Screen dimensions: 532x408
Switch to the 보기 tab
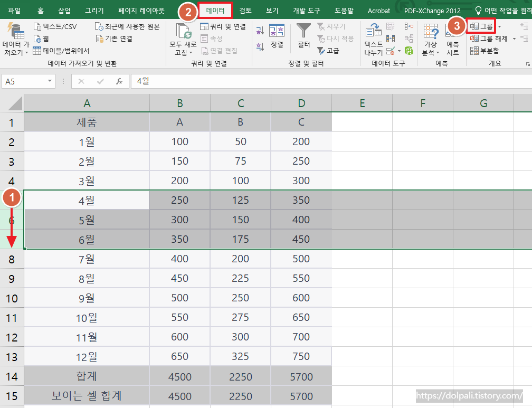click(x=272, y=11)
